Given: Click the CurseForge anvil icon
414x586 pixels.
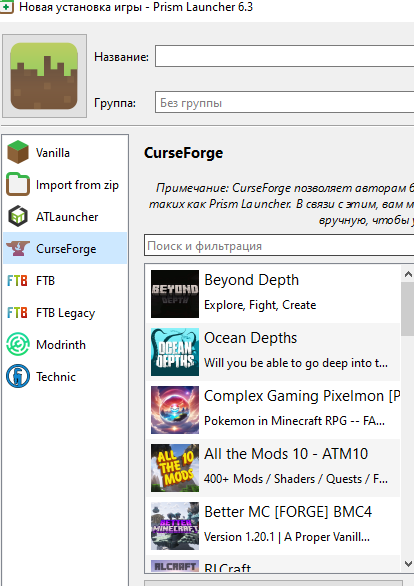Looking at the screenshot, I should point(18,249).
